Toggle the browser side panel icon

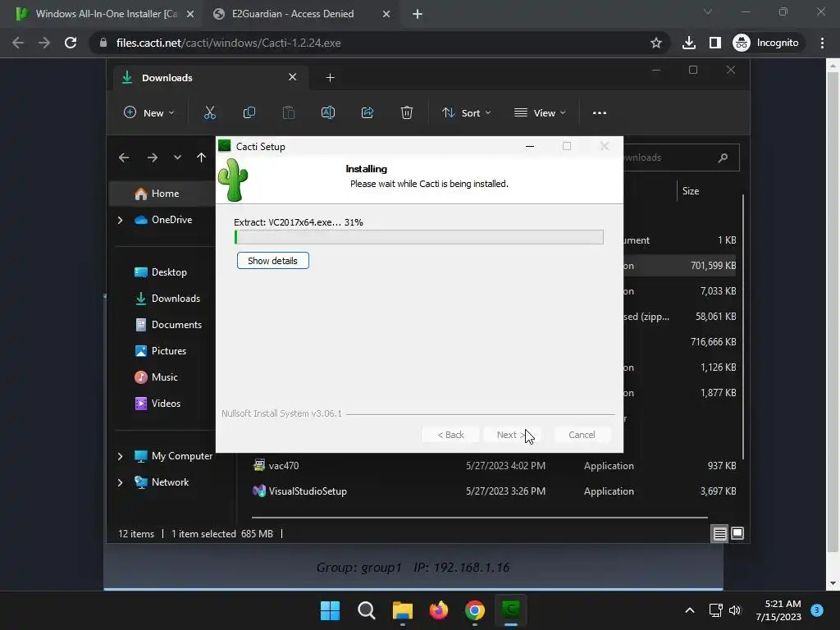(x=715, y=43)
